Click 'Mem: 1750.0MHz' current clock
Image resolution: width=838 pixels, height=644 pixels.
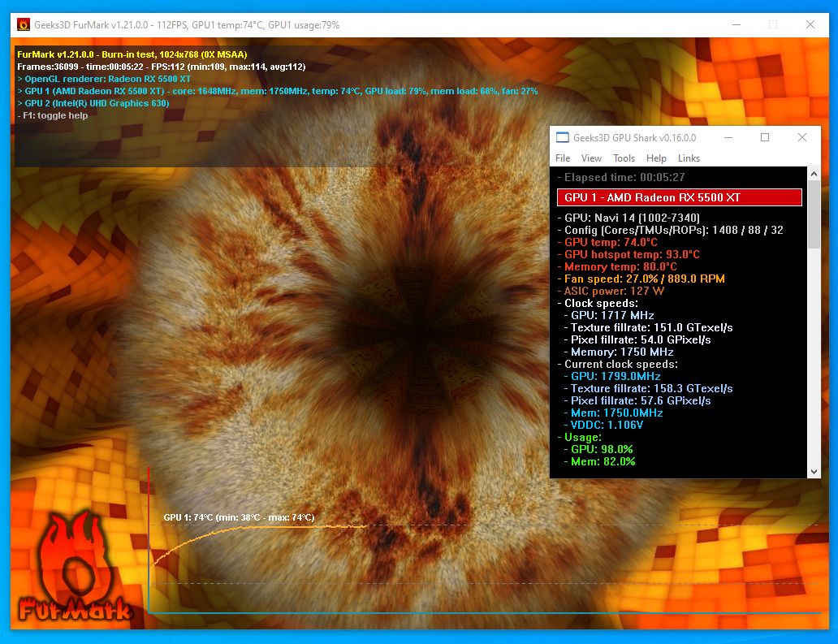click(x=613, y=413)
